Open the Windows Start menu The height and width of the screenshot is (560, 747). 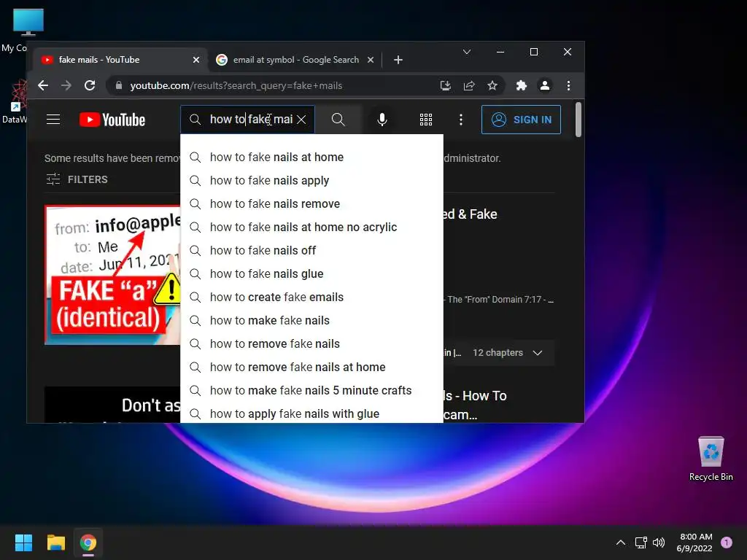[x=23, y=542]
